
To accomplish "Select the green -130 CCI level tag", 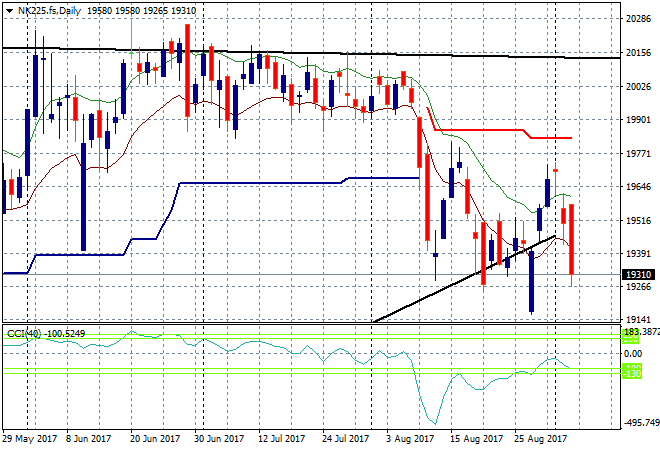I will coord(632,374).
